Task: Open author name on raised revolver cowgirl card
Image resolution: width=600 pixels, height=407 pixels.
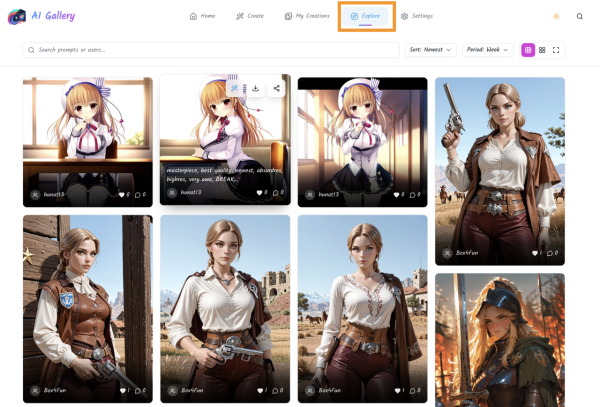Action: tap(467, 253)
